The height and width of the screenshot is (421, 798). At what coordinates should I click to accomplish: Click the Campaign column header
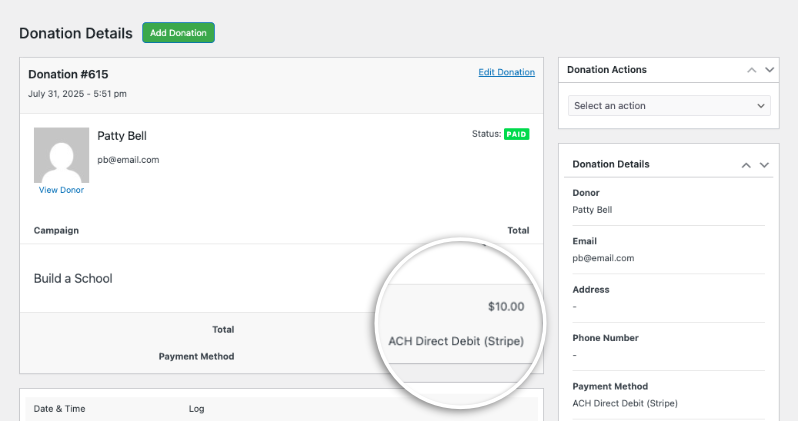(x=56, y=231)
